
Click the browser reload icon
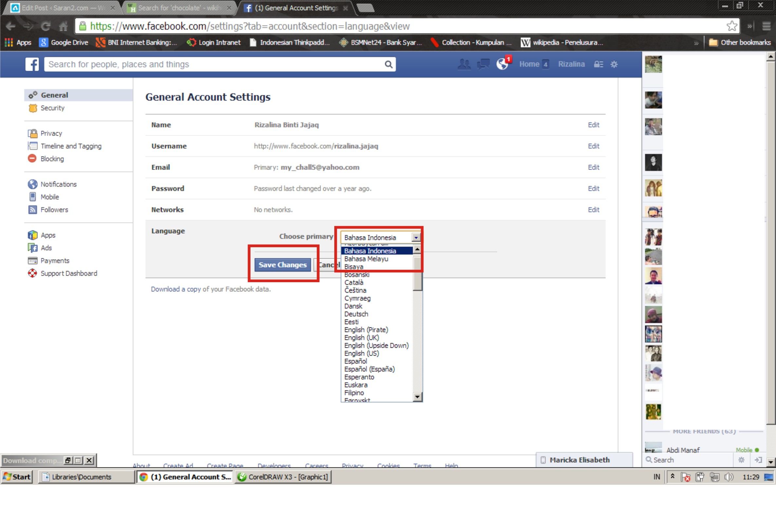pyautogui.click(x=46, y=26)
